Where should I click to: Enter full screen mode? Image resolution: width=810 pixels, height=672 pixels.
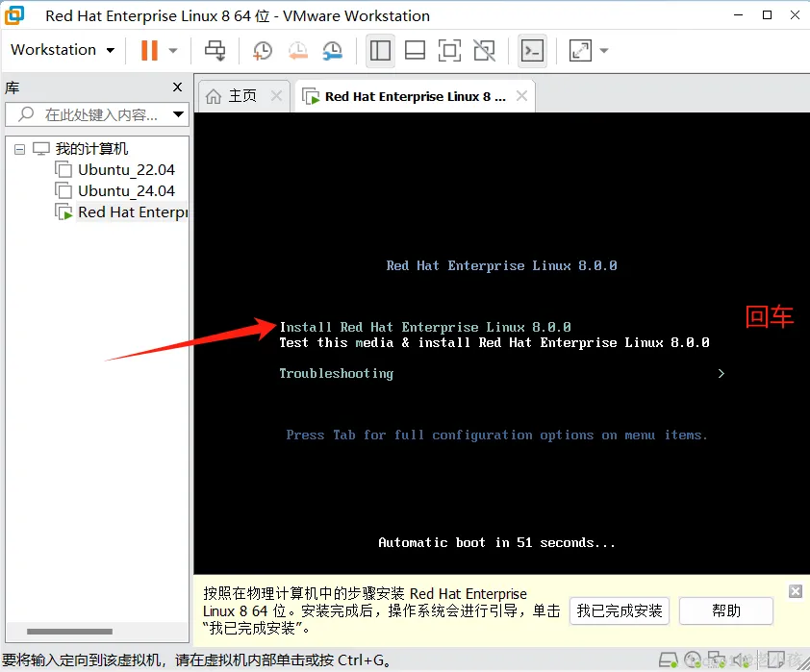pyautogui.click(x=449, y=51)
